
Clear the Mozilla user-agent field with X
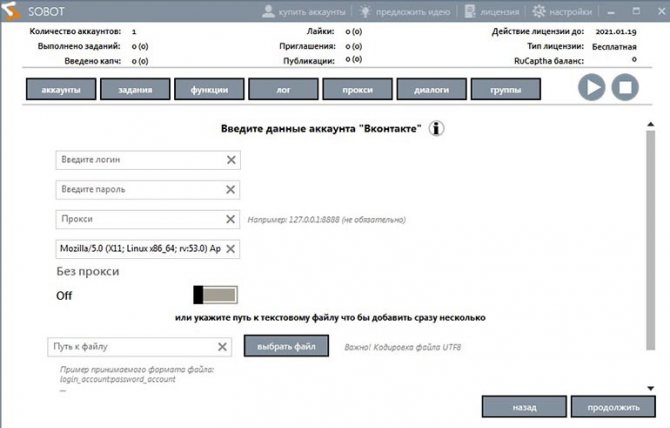[230, 249]
